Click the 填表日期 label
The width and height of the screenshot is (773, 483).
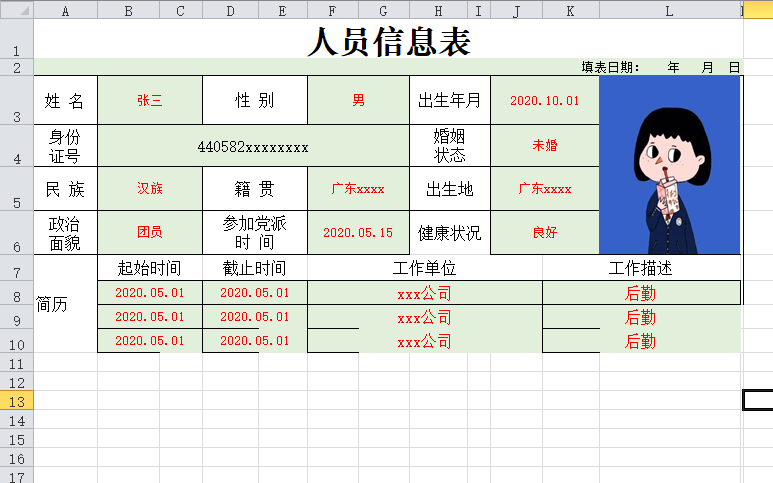[x=610, y=68]
